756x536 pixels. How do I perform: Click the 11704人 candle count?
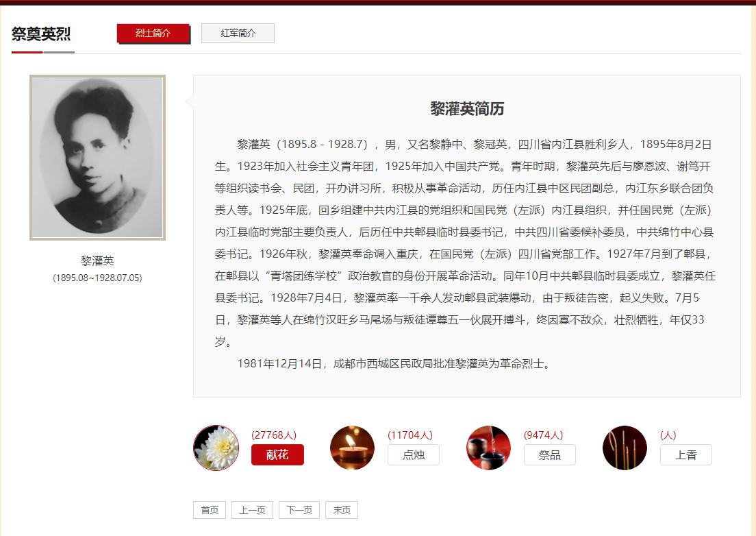pyautogui.click(x=410, y=435)
